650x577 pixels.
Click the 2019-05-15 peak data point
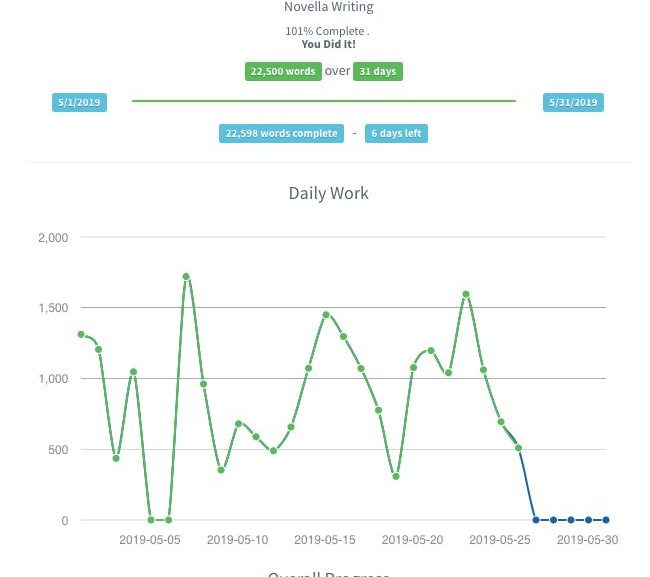[326, 315]
